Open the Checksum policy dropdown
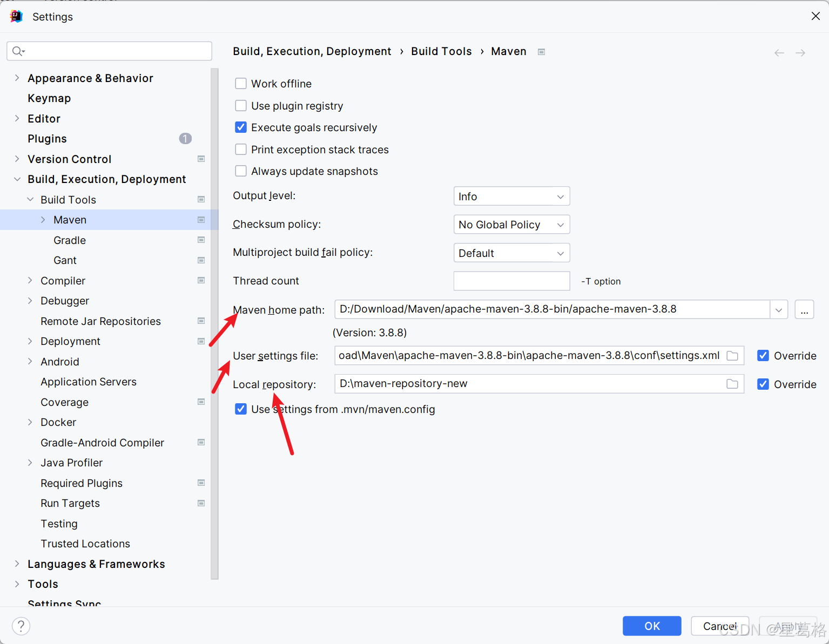The image size is (829, 644). pos(511,225)
